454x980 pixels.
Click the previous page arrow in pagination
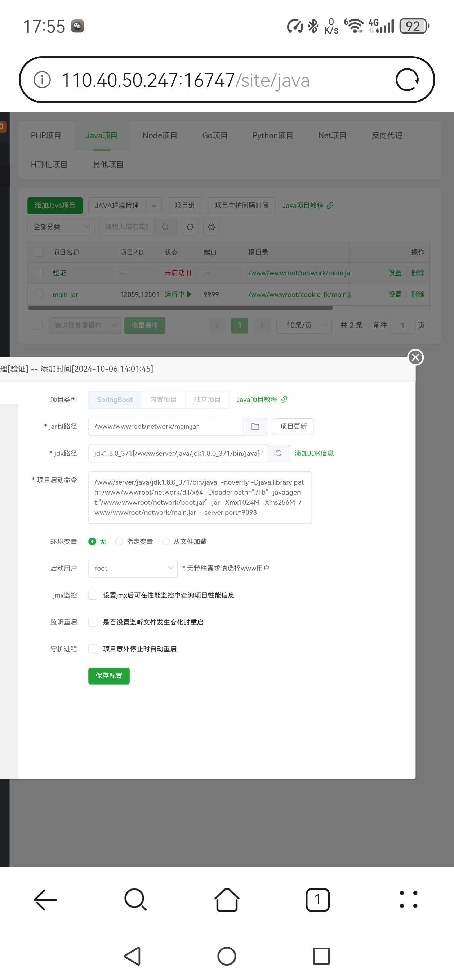[217, 326]
